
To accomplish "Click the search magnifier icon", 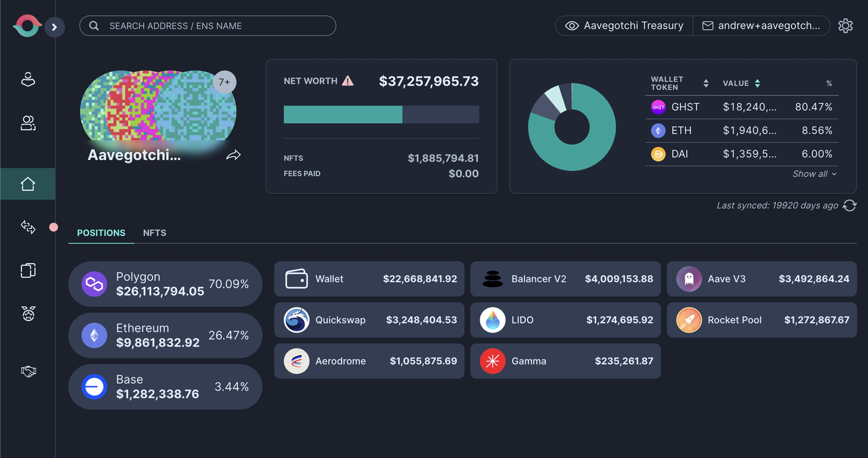I will pyautogui.click(x=94, y=26).
